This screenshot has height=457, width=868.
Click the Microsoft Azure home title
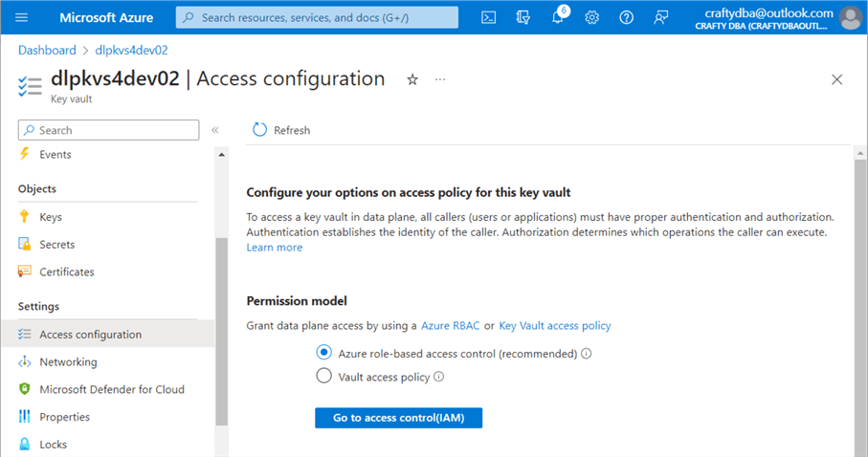tap(106, 18)
